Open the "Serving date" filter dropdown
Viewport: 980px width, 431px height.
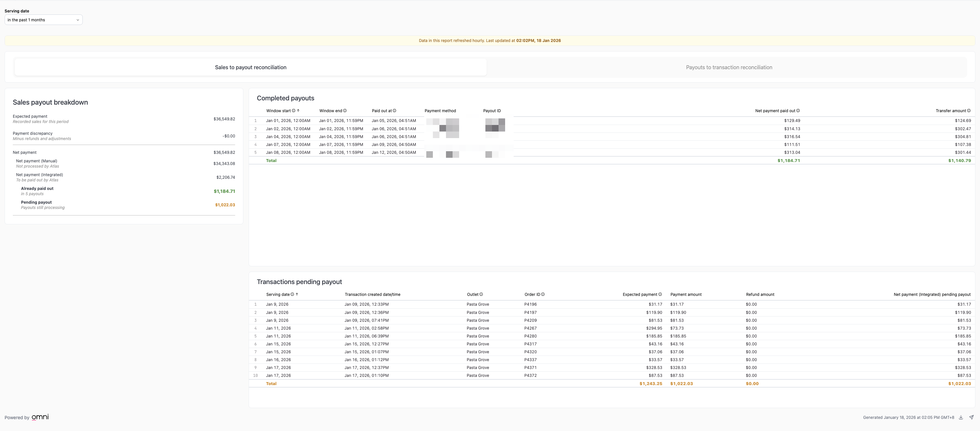pyautogui.click(x=43, y=19)
